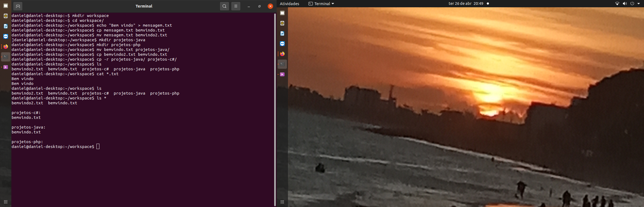Screen dimensions: 644x207
Task: Open TeamViewer in the dock on the wallpaper screen
Action: pyautogui.click(x=282, y=44)
